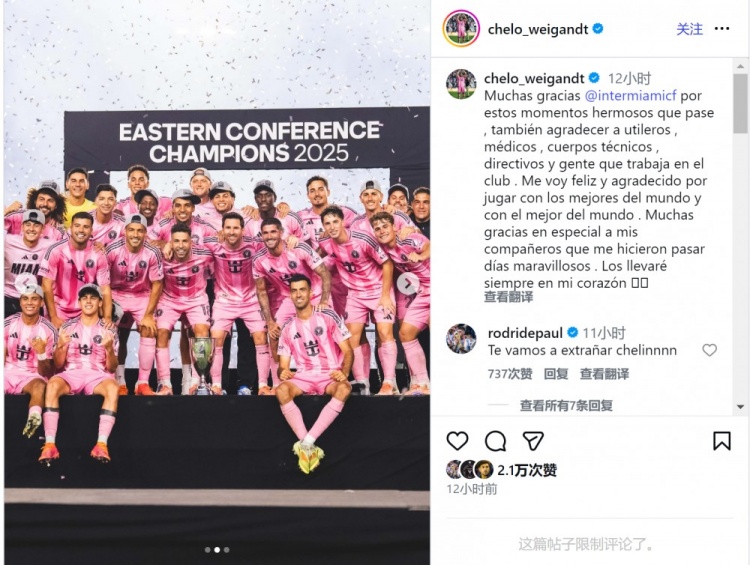Click the comments scrollbar down arrow
The width and height of the screenshot is (750, 565).
(740, 407)
